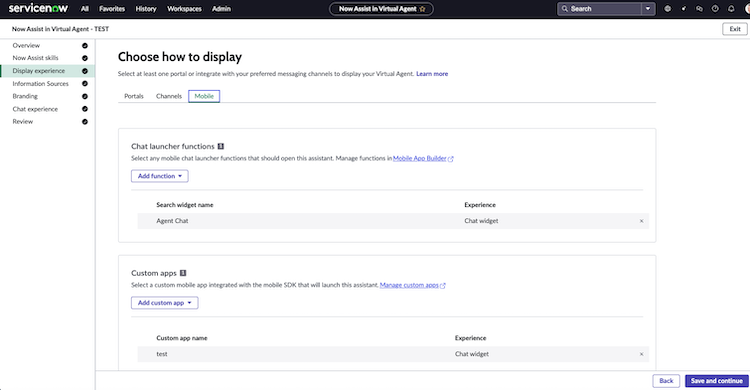
Task: Click the Overview completed check icon
Action: (85, 45)
